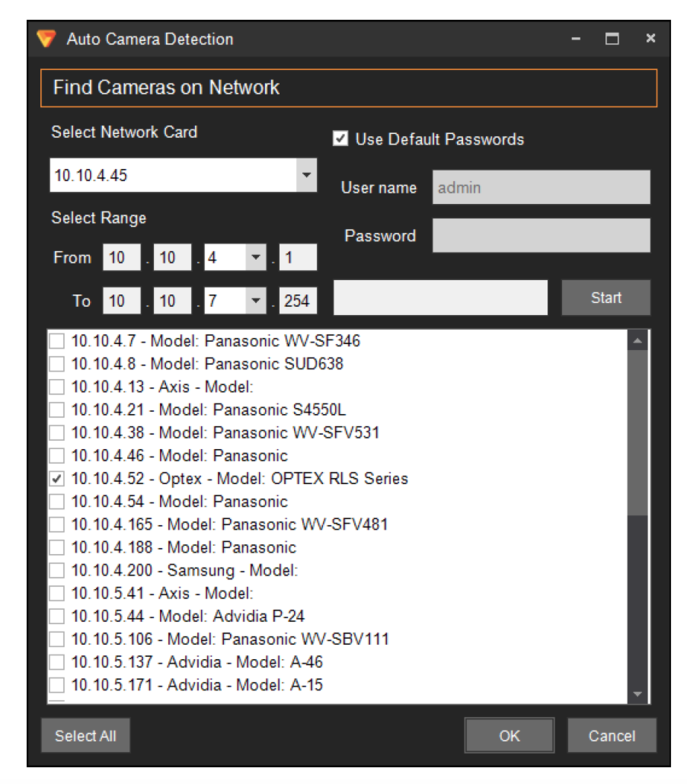687x784 pixels.
Task: Click the scan progress bar beside Start
Action: click(x=440, y=298)
